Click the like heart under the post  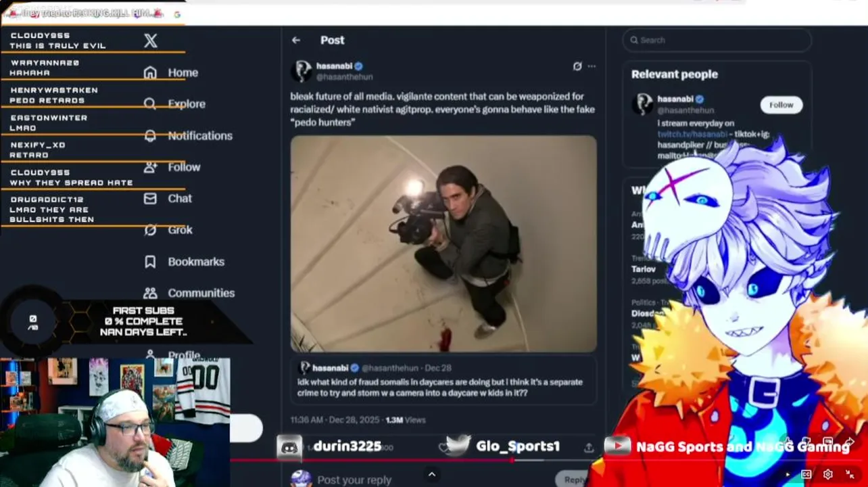point(443,447)
